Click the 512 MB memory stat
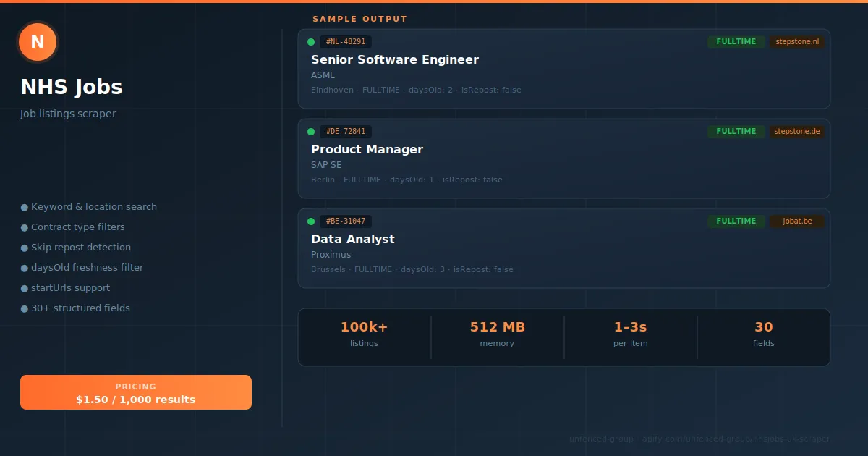 498,334
